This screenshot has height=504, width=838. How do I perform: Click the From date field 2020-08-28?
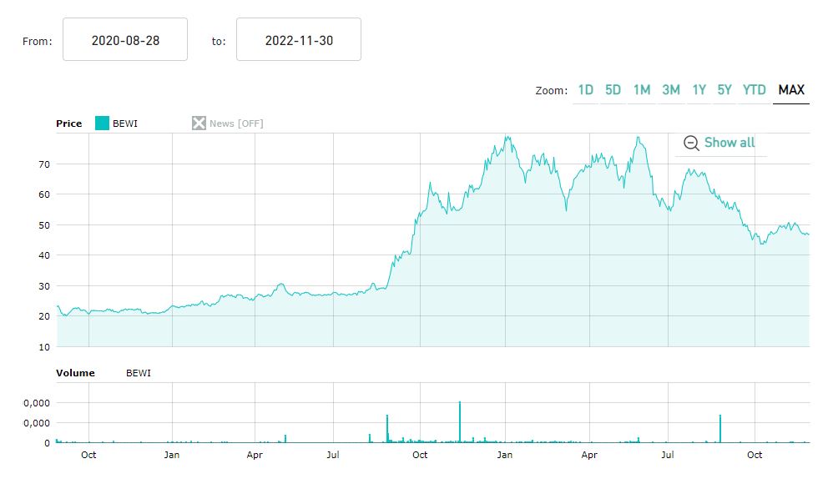(125, 40)
